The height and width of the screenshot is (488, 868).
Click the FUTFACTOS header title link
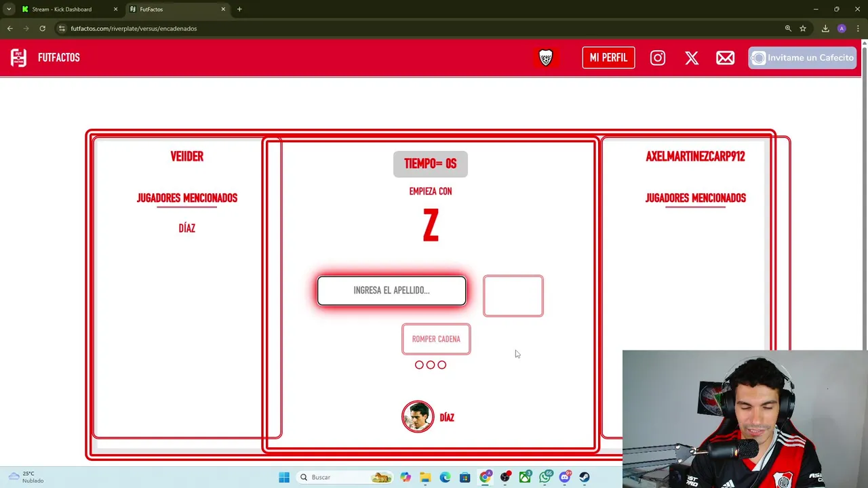[59, 58]
